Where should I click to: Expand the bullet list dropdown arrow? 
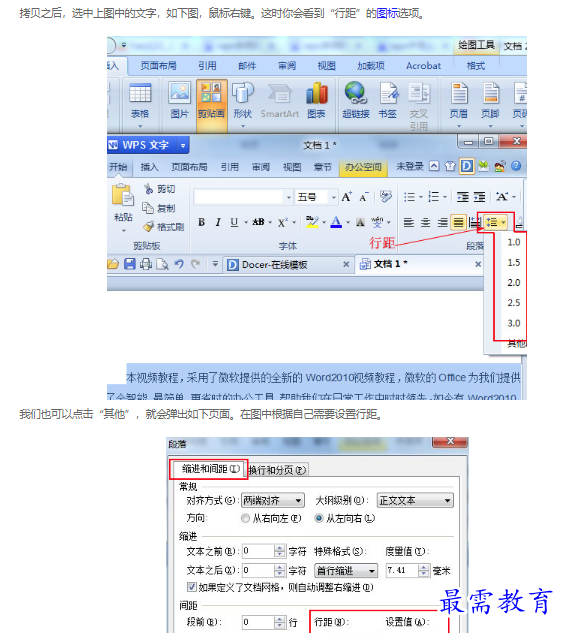(421, 197)
